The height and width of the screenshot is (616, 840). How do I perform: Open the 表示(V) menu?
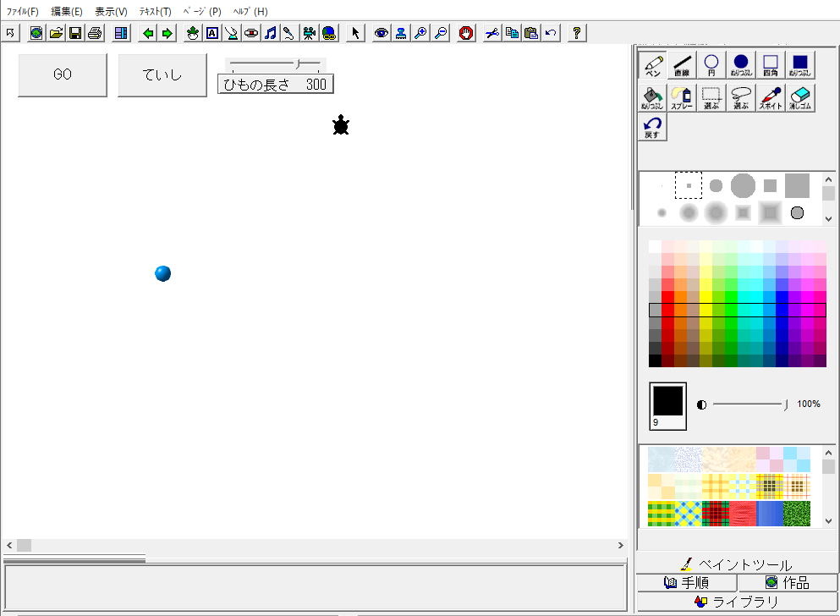[111, 12]
